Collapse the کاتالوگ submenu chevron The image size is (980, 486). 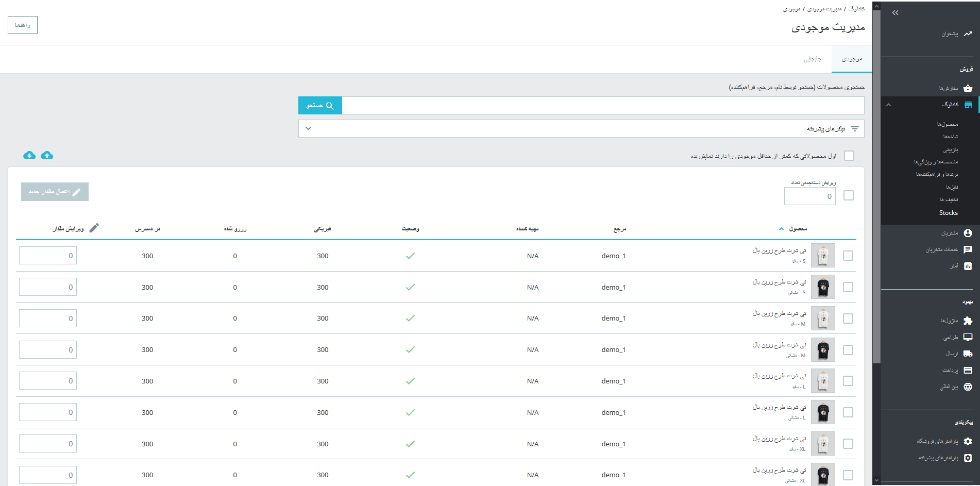(888, 105)
